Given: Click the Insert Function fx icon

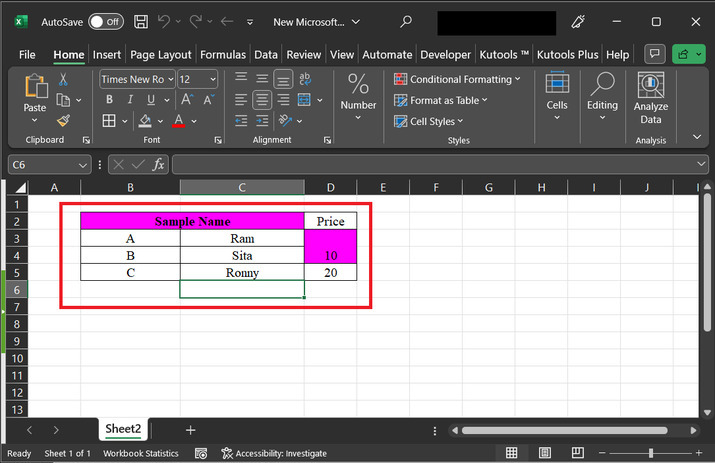Looking at the screenshot, I should (158, 165).
